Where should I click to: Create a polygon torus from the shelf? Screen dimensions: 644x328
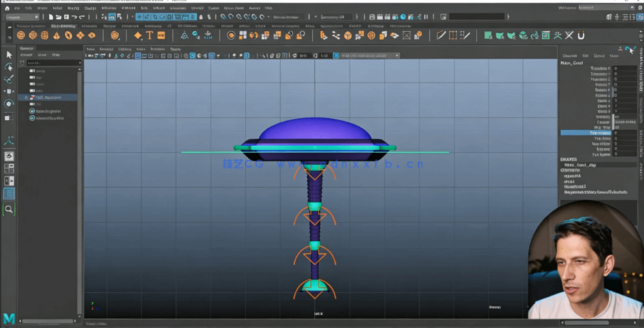coord(68,36)
